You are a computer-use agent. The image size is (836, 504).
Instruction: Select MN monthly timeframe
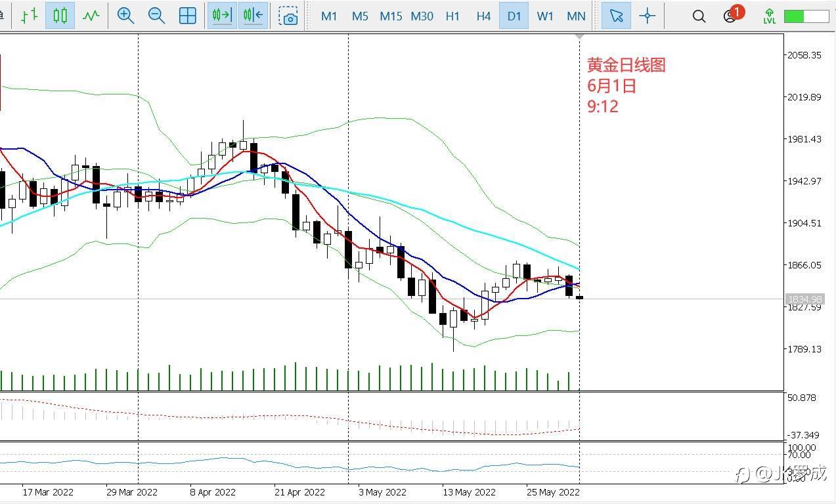576,16
